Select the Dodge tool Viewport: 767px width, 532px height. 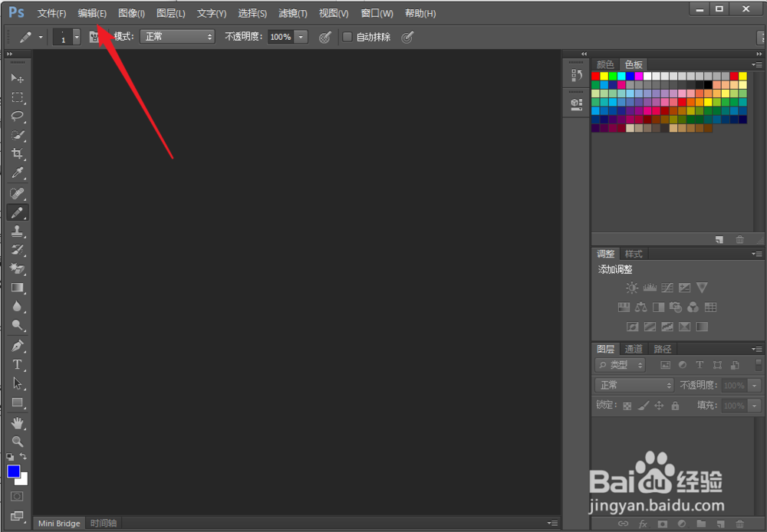click(x=17, y=325)
